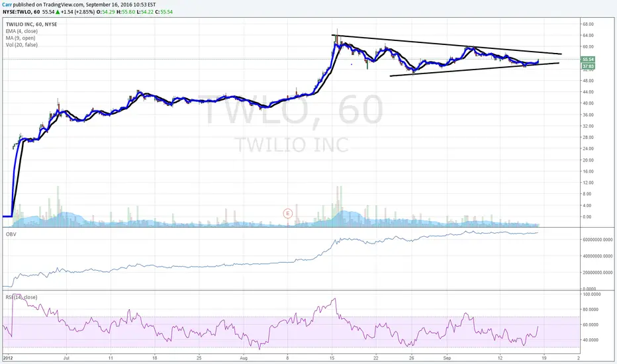Click the 37:03 bar countdown tag

[588, 66]
